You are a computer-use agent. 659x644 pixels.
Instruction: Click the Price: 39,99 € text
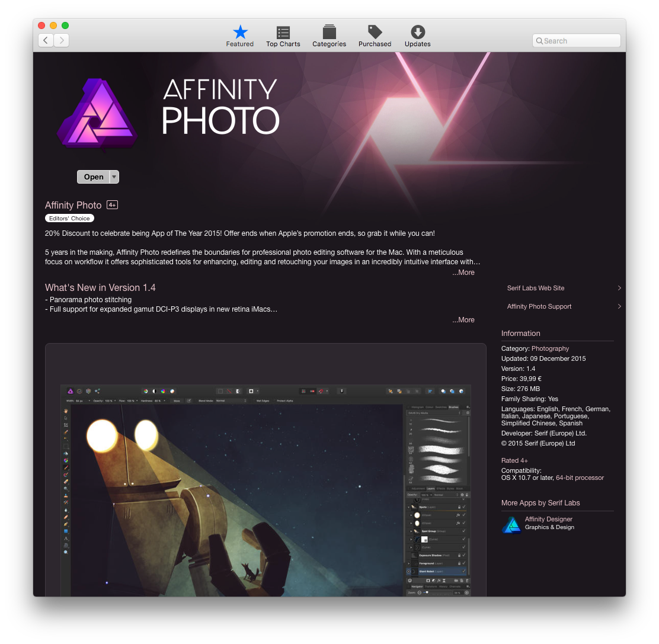tap(521, 379)
